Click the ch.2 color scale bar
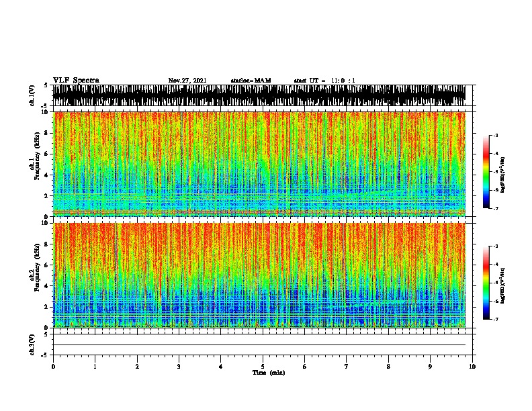532x411 pixels. pos(486,283)
